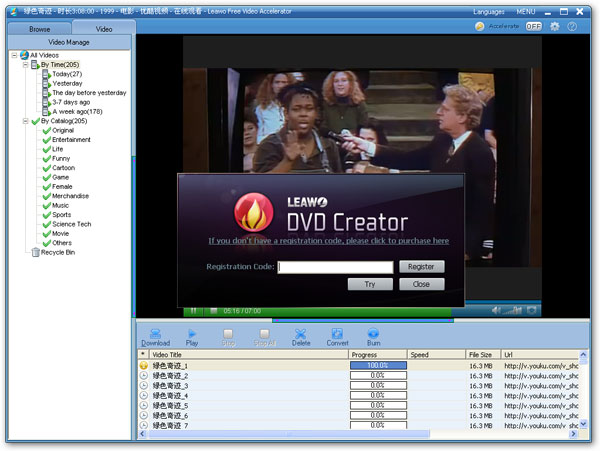Focus the Registration Code input field

pos(335,267)
